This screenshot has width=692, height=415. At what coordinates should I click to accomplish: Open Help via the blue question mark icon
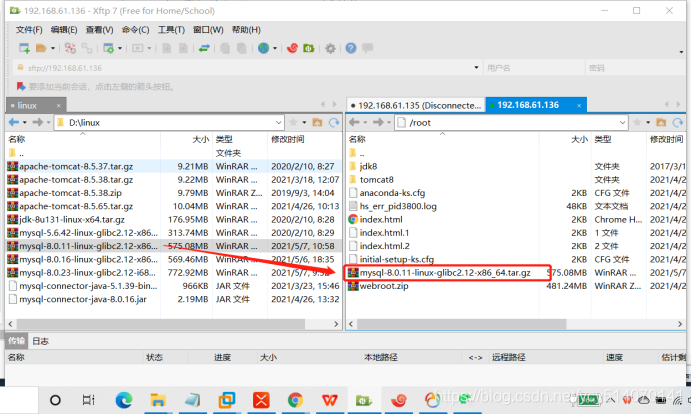coord(351,48)
